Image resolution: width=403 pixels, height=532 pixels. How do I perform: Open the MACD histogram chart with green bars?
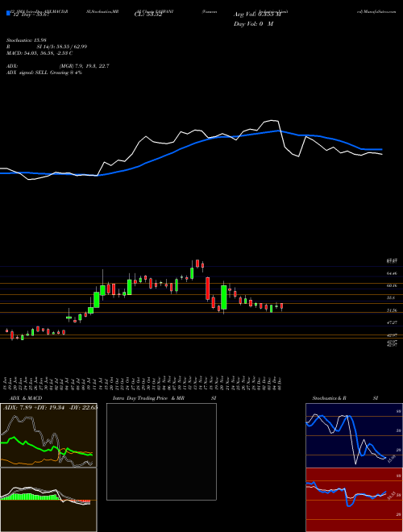48,500
